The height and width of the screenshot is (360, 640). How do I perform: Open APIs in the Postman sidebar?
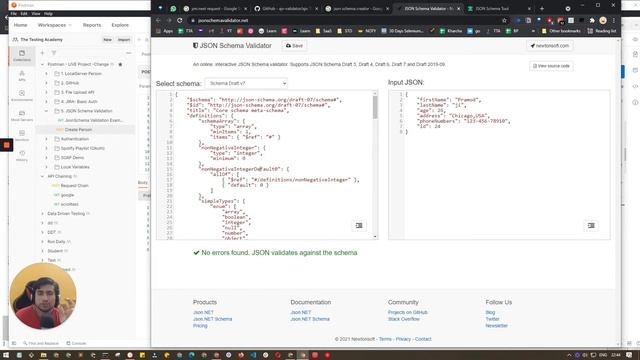click(22, 76)
